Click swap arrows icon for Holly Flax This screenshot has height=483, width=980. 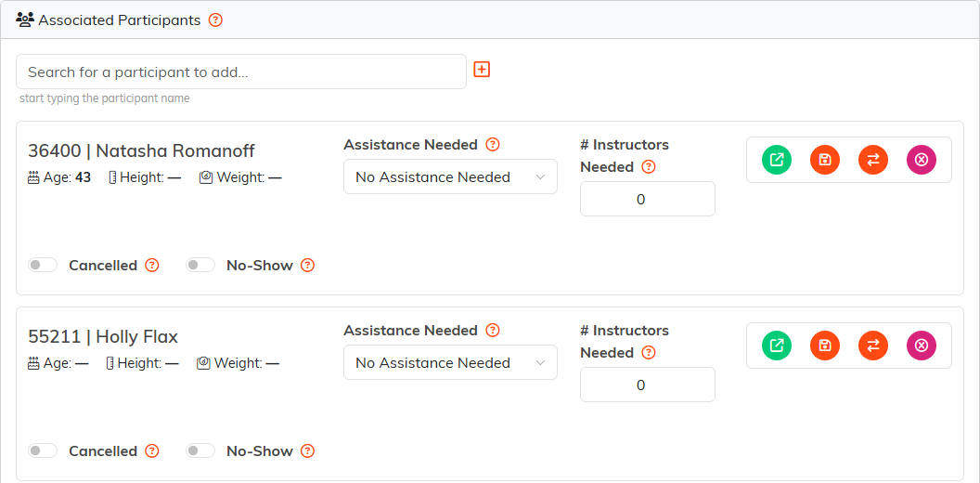[x=873, y=346]
